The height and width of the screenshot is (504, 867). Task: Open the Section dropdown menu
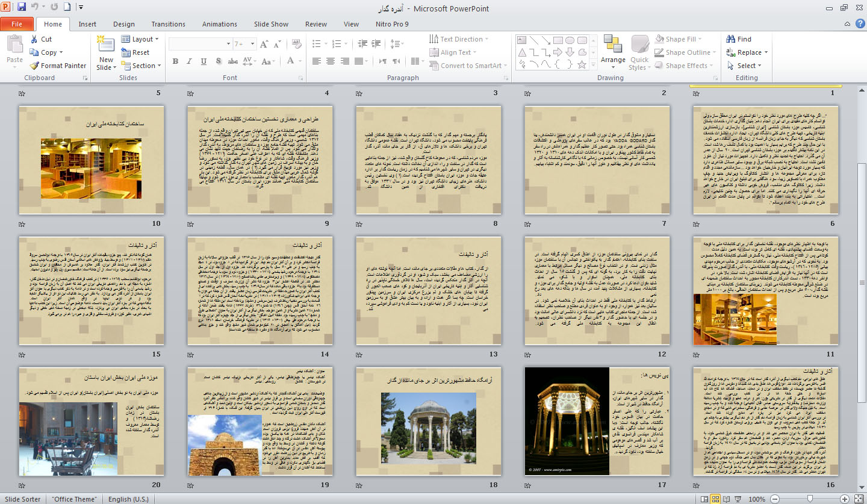click(x=143, y=66)
